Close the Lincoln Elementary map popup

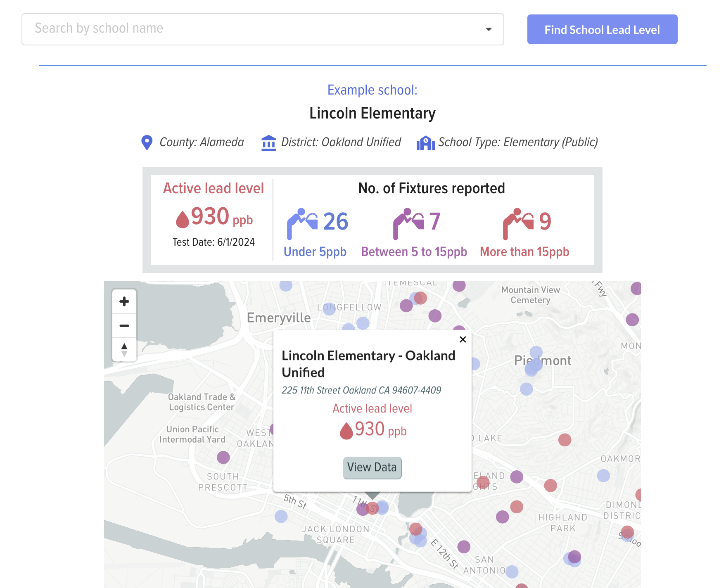pos(463,339)
